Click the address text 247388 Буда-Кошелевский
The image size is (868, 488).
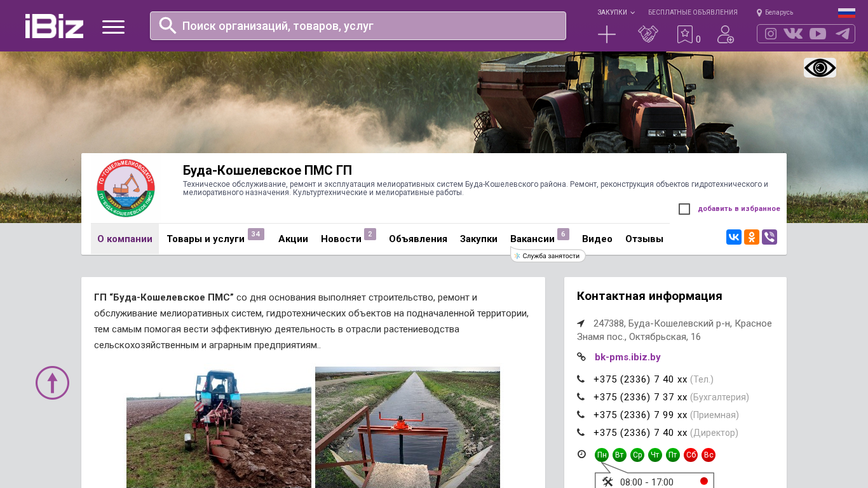click(674, 330)
